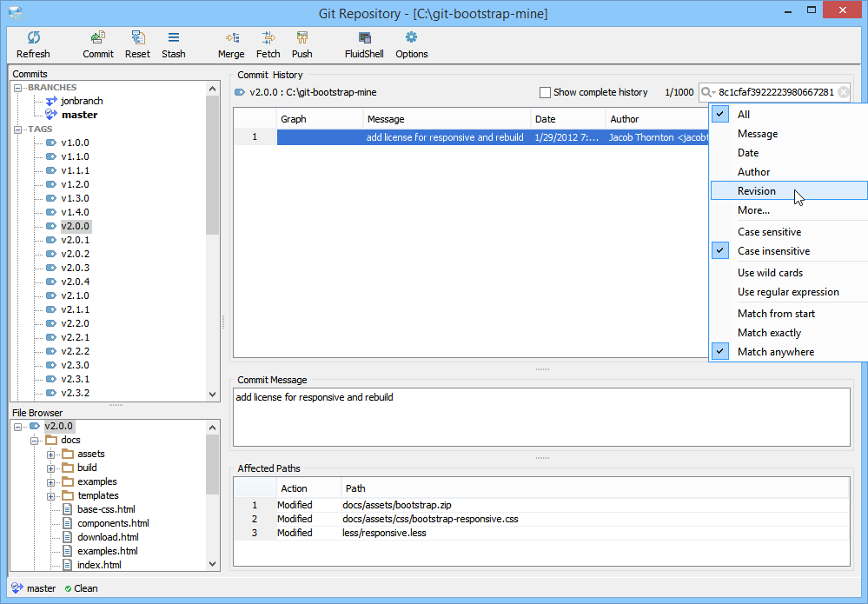Screen dimensions: 868x604
Task: Filter search by Message
Action: (788, 134)
